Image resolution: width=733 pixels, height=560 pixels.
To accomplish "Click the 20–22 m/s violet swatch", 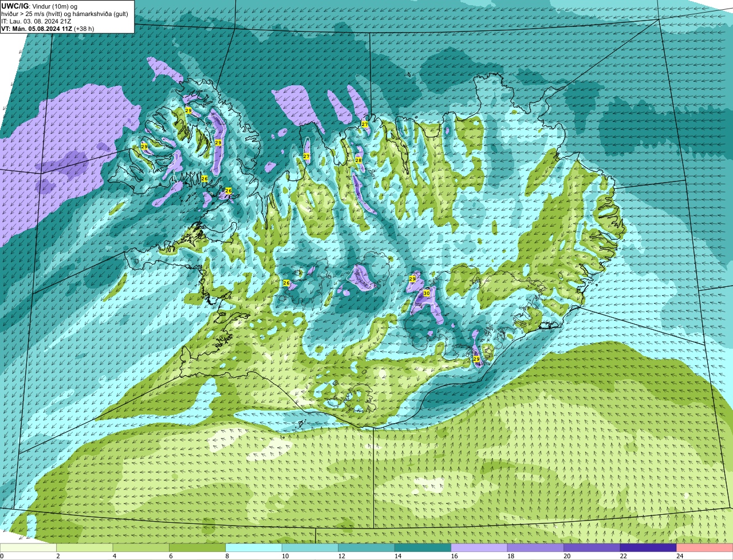I will 592,548.
